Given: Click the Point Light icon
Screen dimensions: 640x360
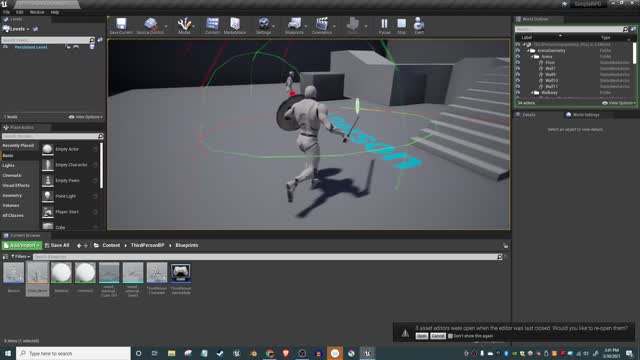Looking at the screenshot, I should tap(47, 196).
